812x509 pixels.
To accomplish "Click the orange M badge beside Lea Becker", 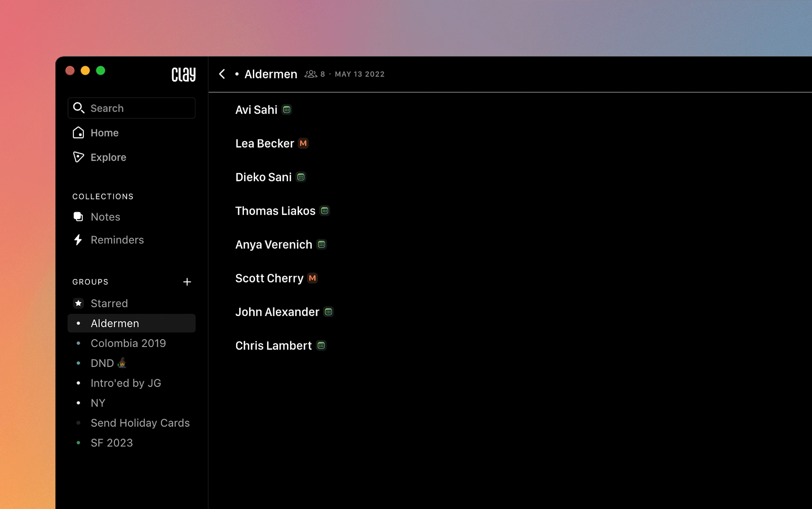I will tap(303, 143).
